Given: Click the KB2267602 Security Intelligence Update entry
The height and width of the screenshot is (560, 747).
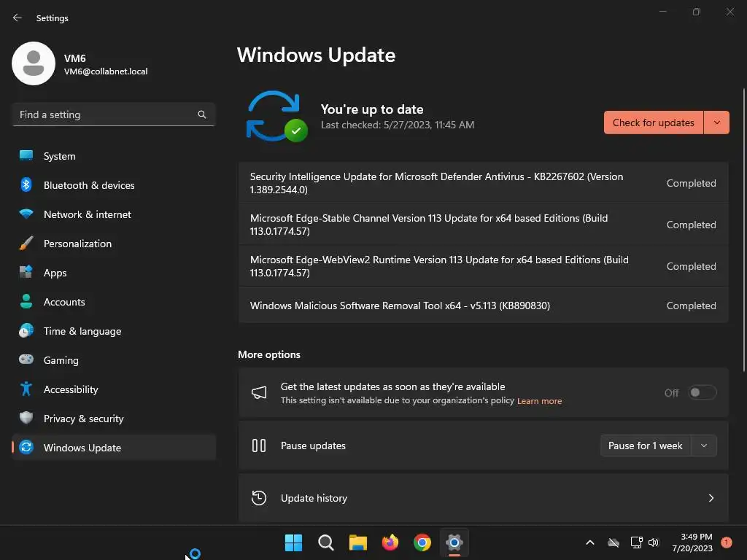Looking at the screenshot, I should 484,183.
